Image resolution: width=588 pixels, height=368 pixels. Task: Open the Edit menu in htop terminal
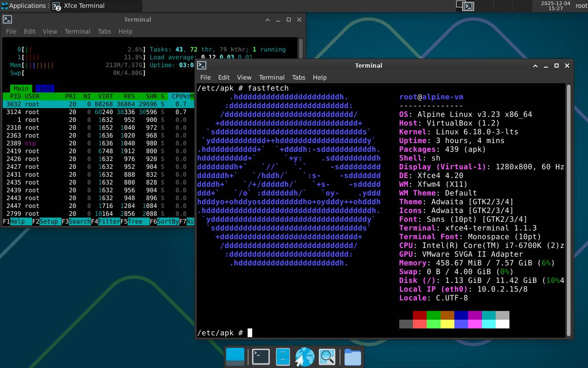29,31
